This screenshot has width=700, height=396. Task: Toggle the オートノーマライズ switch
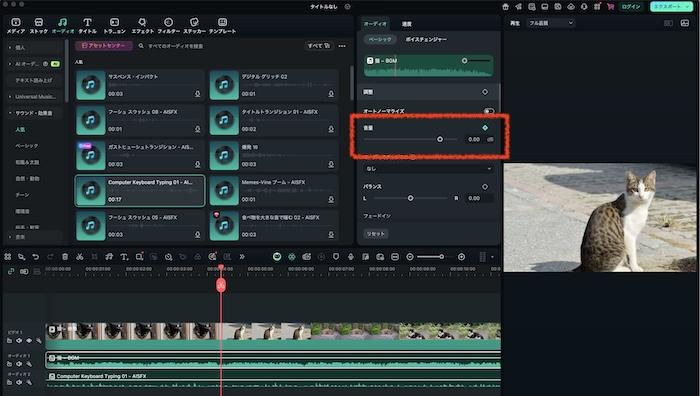click(489, 111)
